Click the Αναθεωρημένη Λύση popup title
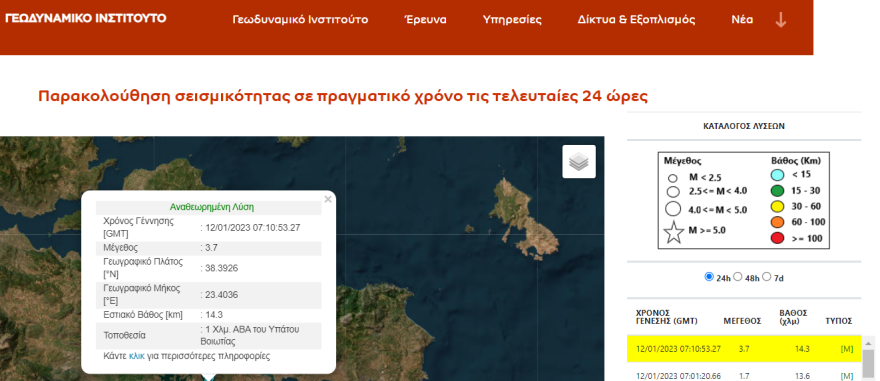 (212, 208)
